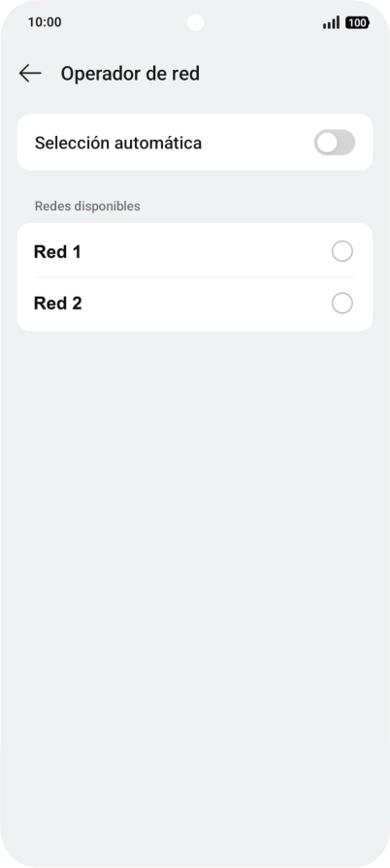Viewport: 390px width, 868px height.
Task: Click the blank area below the networks list
Action: click(195, 554)
